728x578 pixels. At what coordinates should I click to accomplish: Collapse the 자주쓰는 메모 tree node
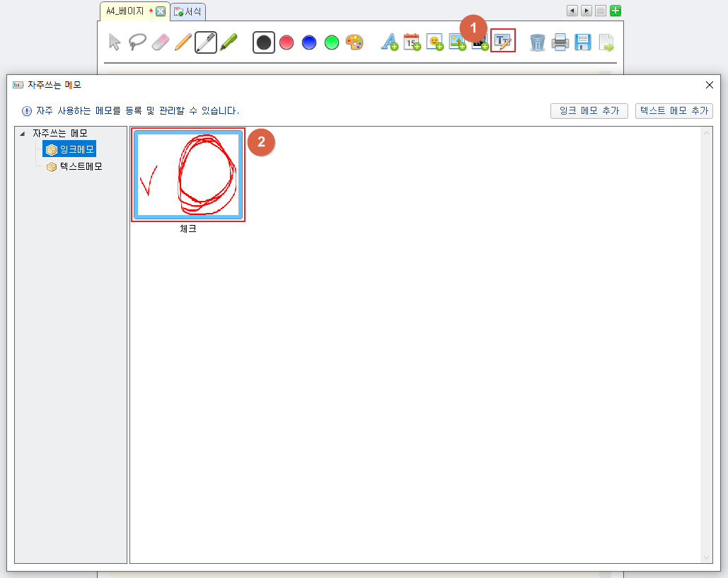coord(23,133)
